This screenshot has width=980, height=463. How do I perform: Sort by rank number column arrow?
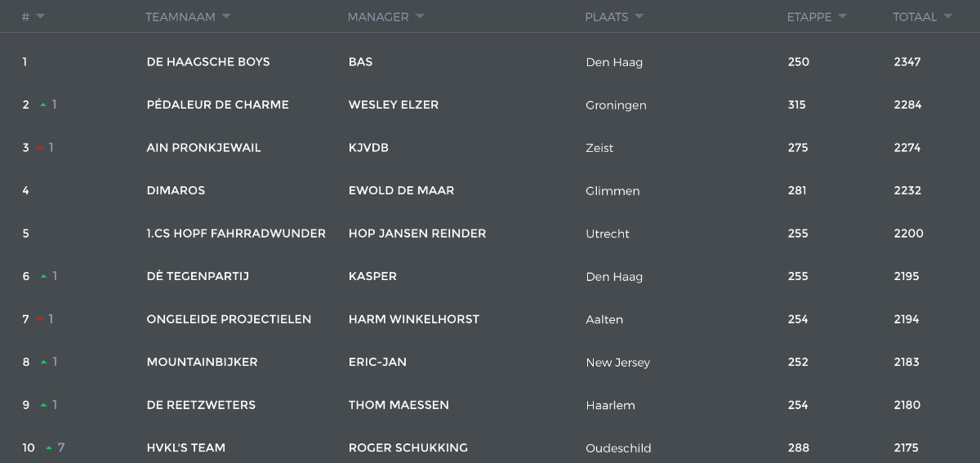(x=40, y=16)
